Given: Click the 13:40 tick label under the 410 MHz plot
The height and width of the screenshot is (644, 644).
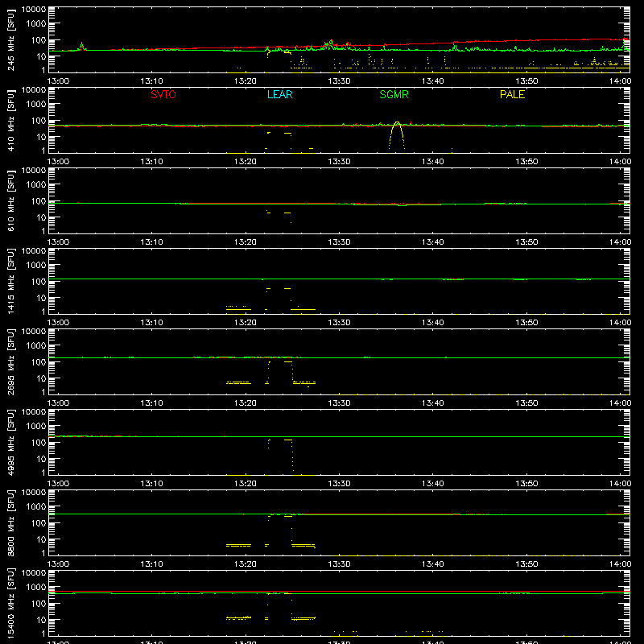Looking at the screenshot, I should (433, 162).
